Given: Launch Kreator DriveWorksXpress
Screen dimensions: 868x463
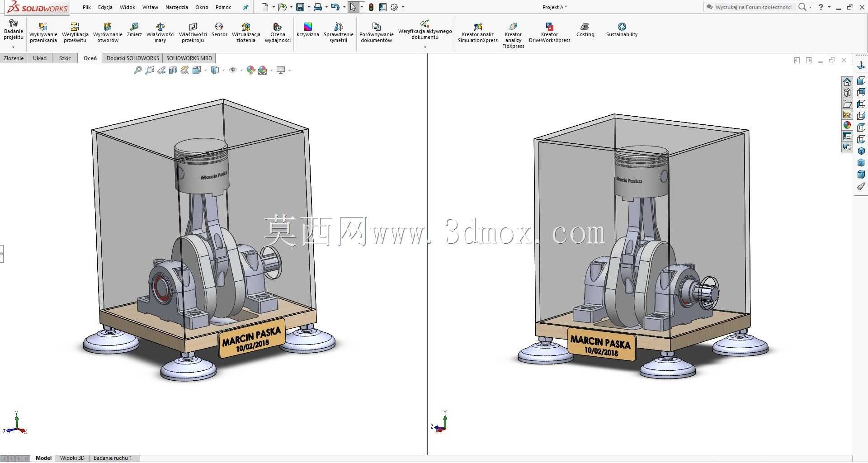Looking at the screenshot, I should coord(550,33).
